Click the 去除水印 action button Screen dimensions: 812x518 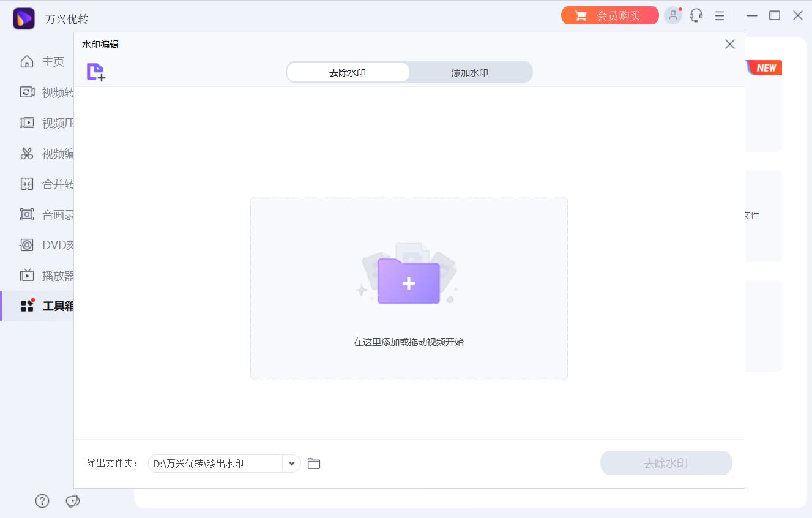(666, 463)
